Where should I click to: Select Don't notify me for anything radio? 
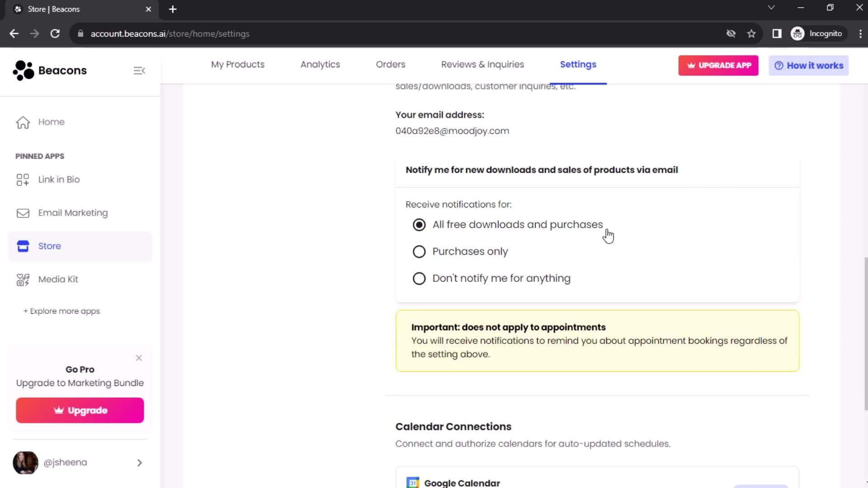point(419,278)
